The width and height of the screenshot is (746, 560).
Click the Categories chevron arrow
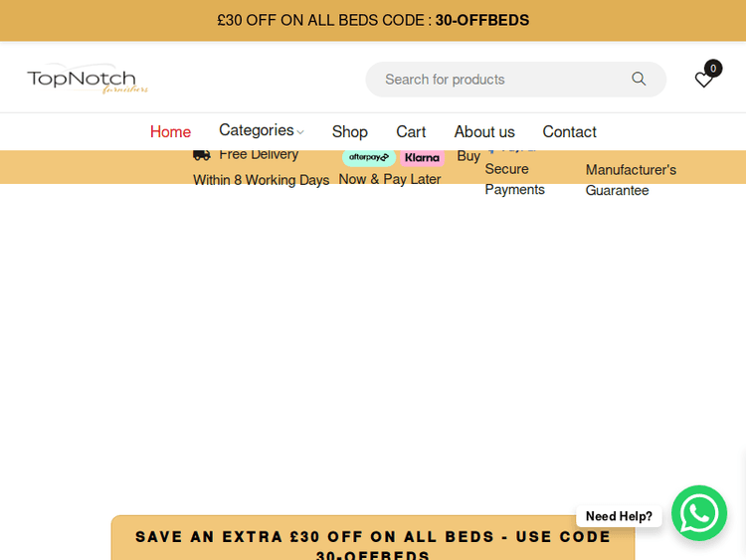point(300,132)
